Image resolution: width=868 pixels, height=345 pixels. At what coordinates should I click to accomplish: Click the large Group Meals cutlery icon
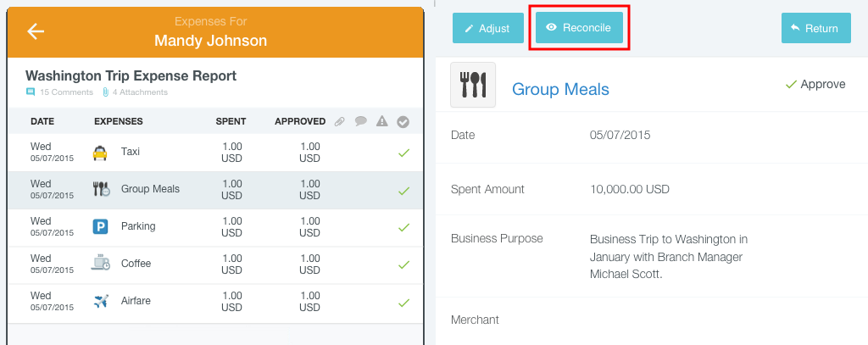[x=473, y=85]
